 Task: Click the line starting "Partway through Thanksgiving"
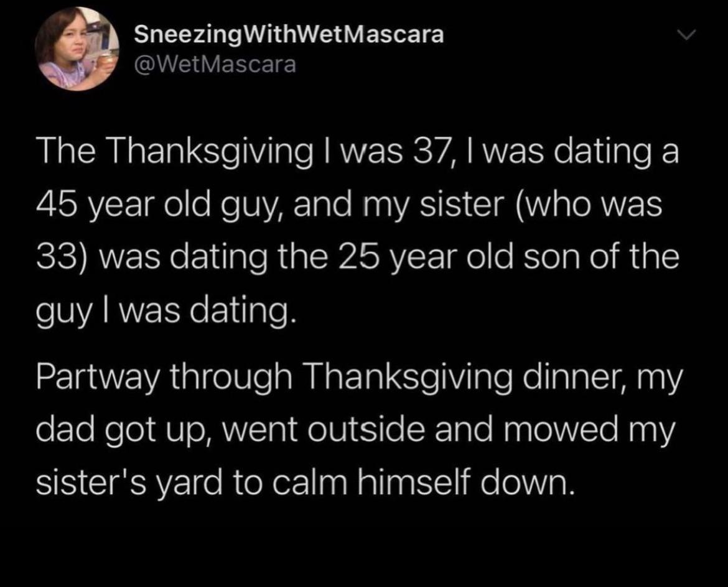point(358,379)
